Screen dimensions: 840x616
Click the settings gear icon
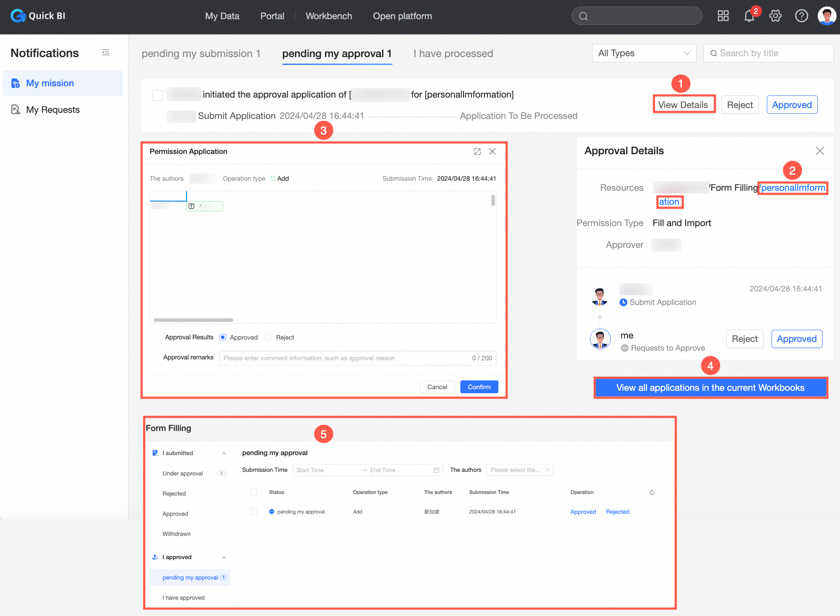775,16
